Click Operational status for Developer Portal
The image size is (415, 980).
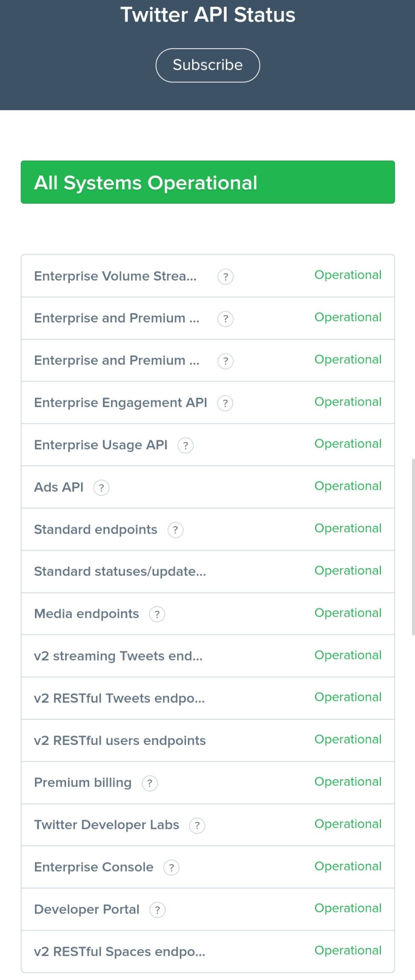point(348,909)
